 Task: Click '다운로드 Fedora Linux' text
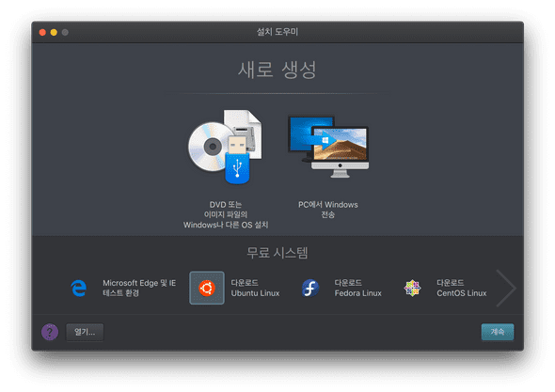[x=357, y=288]
